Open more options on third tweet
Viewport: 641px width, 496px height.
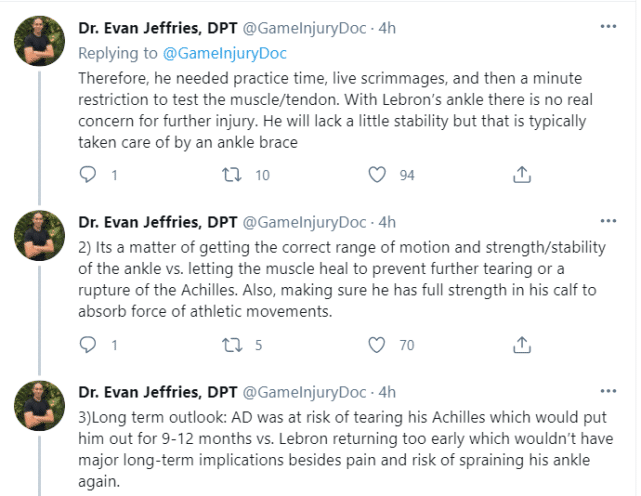point(607,390)
